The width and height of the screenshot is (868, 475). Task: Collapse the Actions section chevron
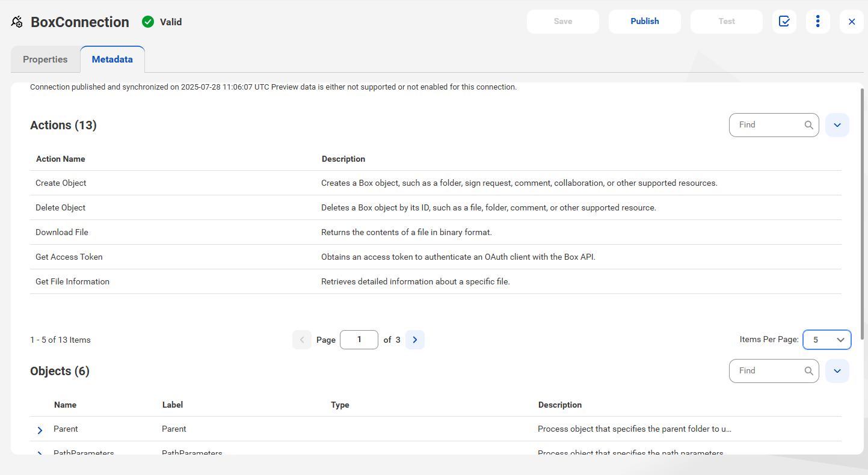837,125
